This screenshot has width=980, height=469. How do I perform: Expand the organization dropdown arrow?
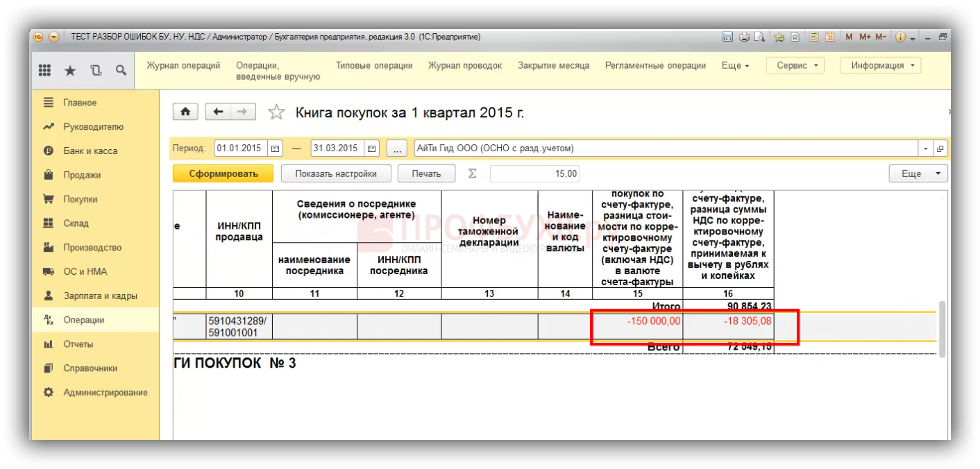click(926, 148)
